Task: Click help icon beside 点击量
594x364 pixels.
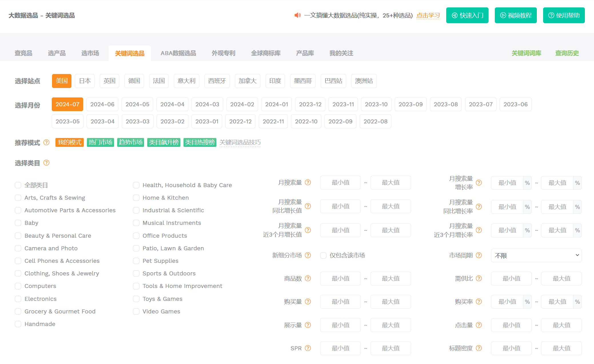Action: click(x=479, y=325)
